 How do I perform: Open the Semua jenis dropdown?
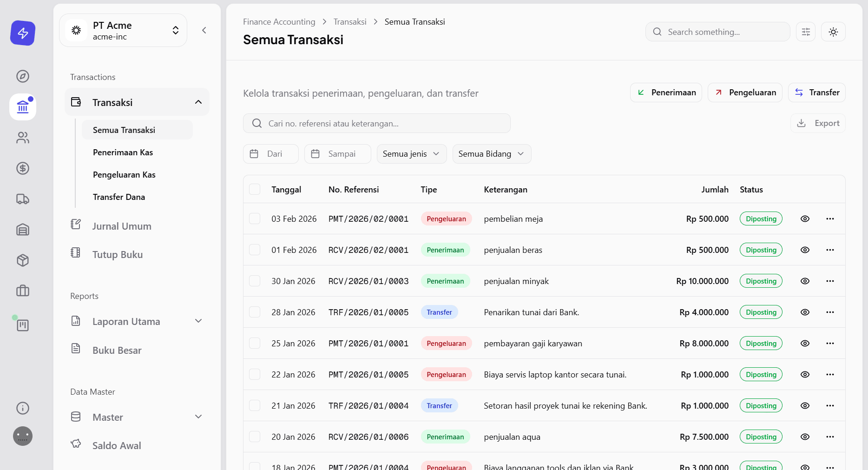point(411,154)
